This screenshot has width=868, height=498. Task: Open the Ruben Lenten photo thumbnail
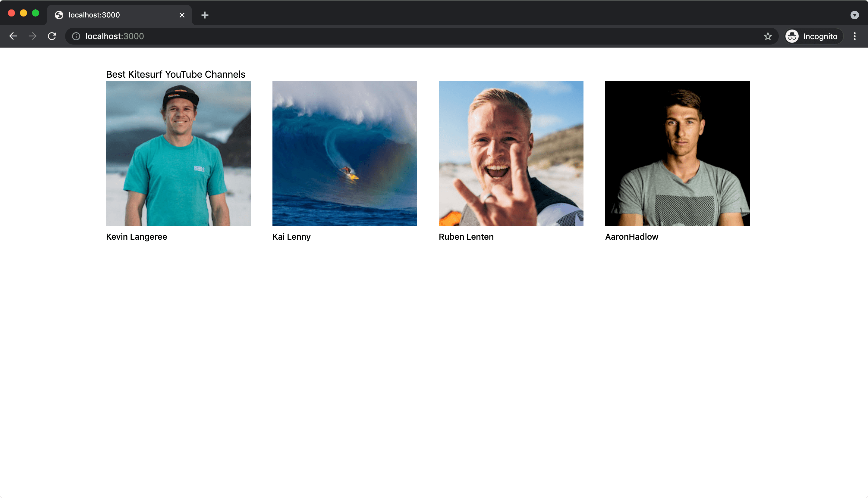click(511, 153)
